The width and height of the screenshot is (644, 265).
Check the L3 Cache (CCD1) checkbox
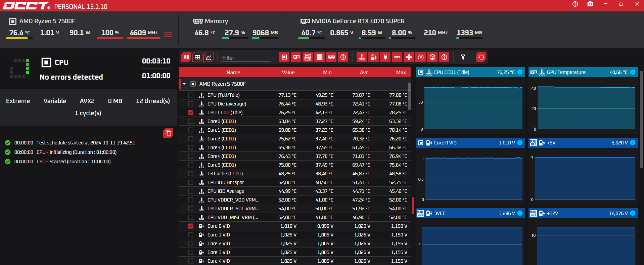coord(191,174)
